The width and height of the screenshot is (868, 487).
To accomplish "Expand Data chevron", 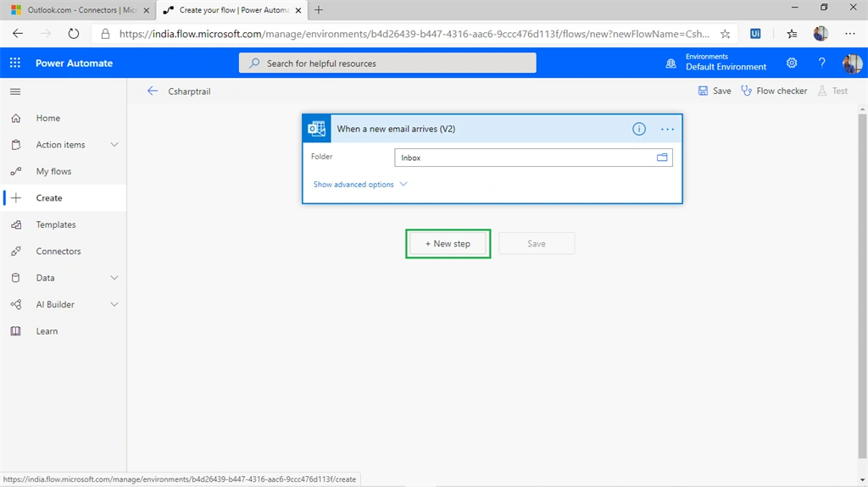I will pyautogui.click(x=114, y=278).
